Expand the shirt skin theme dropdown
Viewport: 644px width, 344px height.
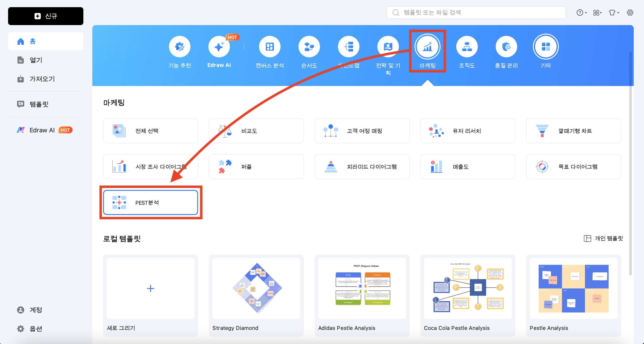click(x=614, y=13)
